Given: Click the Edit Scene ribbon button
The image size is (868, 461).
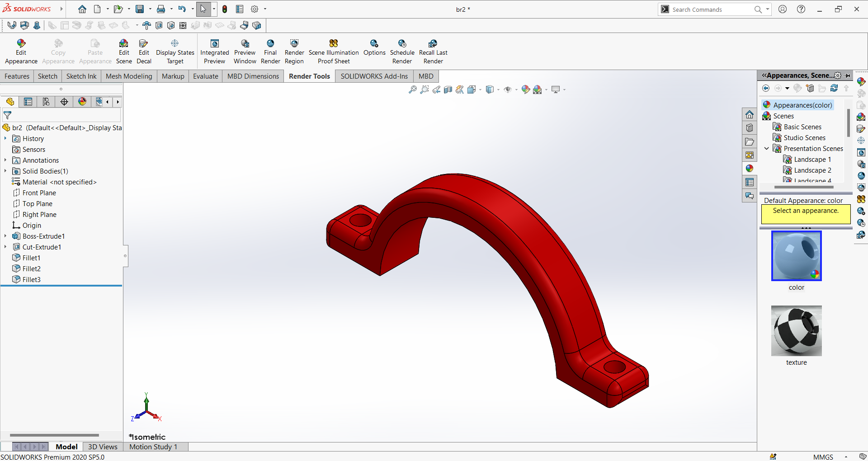Looking at the screenshot, I should tap(124, 52).
